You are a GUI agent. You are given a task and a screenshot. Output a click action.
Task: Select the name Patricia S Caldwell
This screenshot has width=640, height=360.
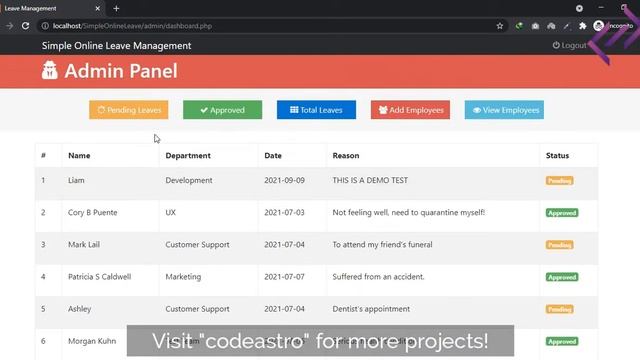(x=100, y=276)
